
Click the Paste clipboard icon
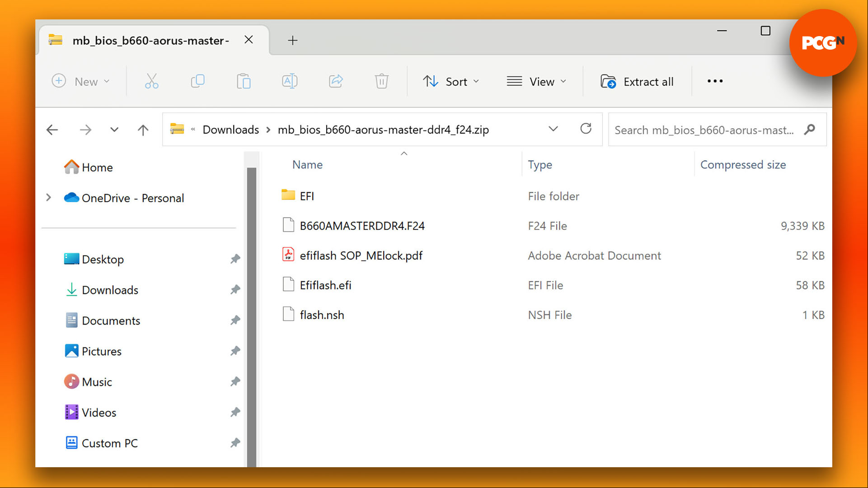click(244, 81)
